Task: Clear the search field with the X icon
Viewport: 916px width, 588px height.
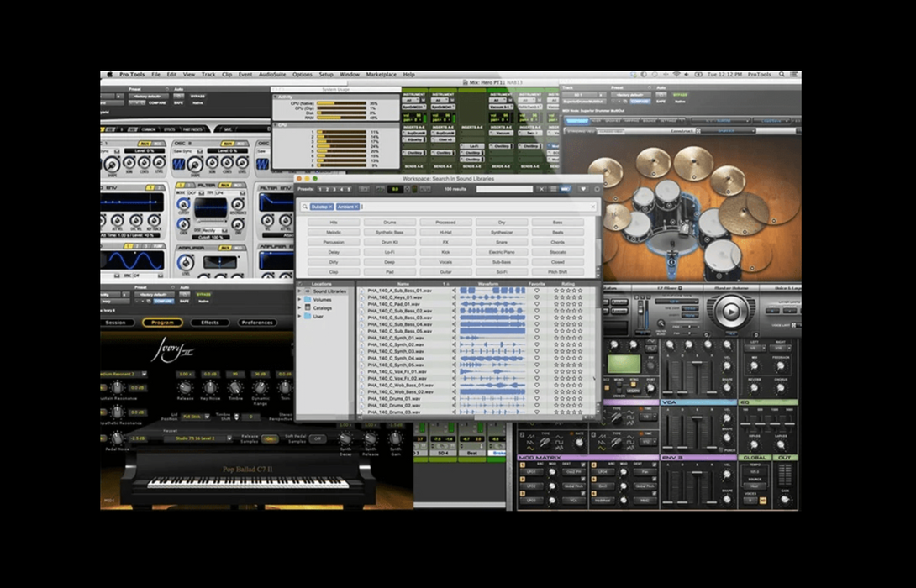Action: pos(592,207)
